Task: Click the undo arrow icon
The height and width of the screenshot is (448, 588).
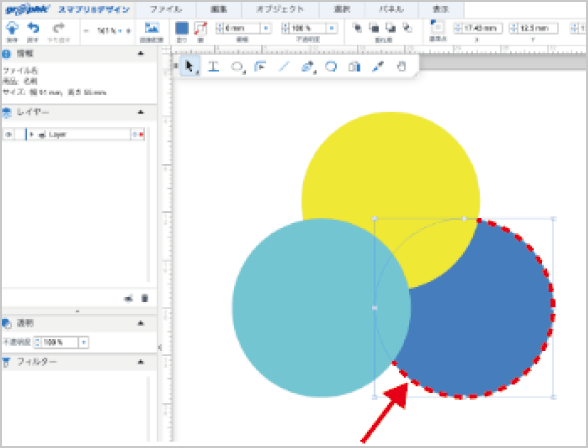Action: tap(33, 28)
